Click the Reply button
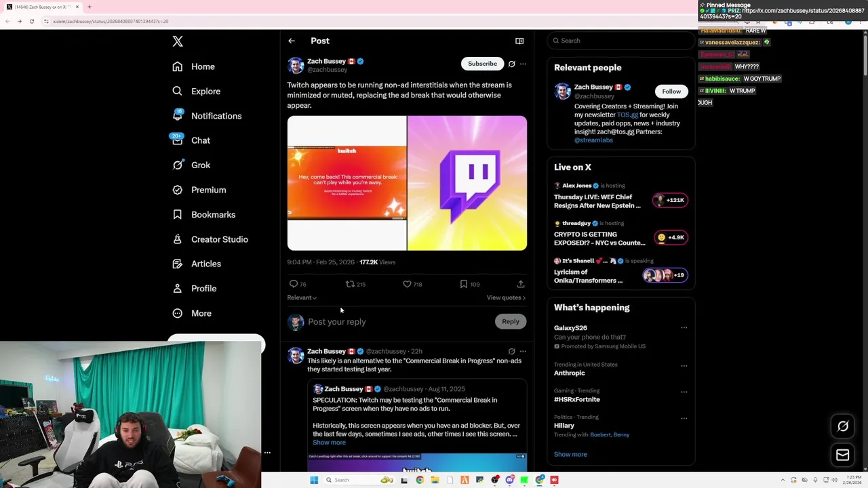Image resolution: width=868 pixels, height=488 pixels. point(511,322)
